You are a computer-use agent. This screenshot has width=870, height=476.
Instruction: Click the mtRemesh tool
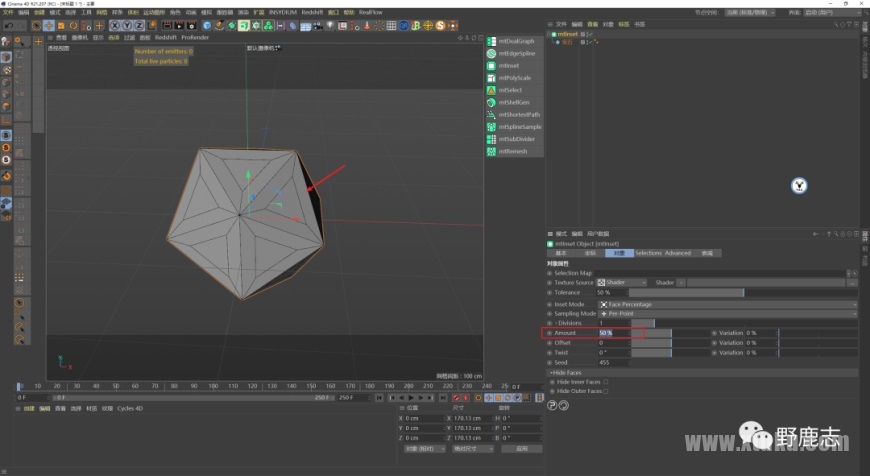pyautogui.click(x=514, y=151)
